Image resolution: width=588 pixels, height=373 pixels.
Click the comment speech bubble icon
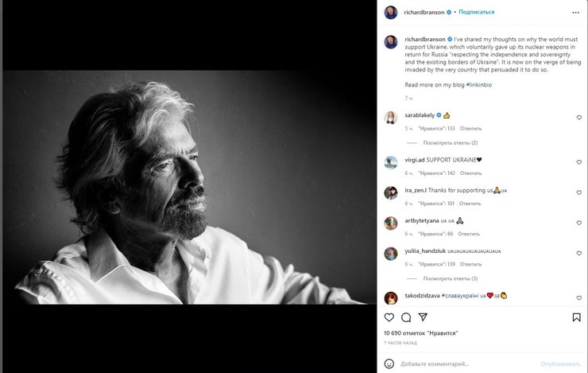[406, 317]
